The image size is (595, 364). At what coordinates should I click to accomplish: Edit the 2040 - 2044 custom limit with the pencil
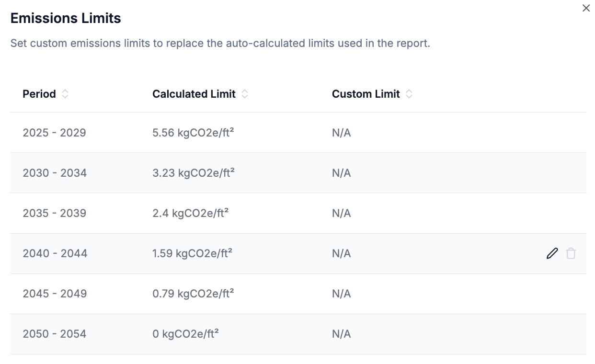(x=552, y=253)
